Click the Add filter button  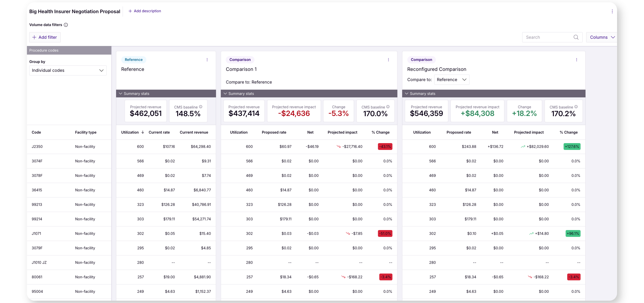[x=45, y=37]
